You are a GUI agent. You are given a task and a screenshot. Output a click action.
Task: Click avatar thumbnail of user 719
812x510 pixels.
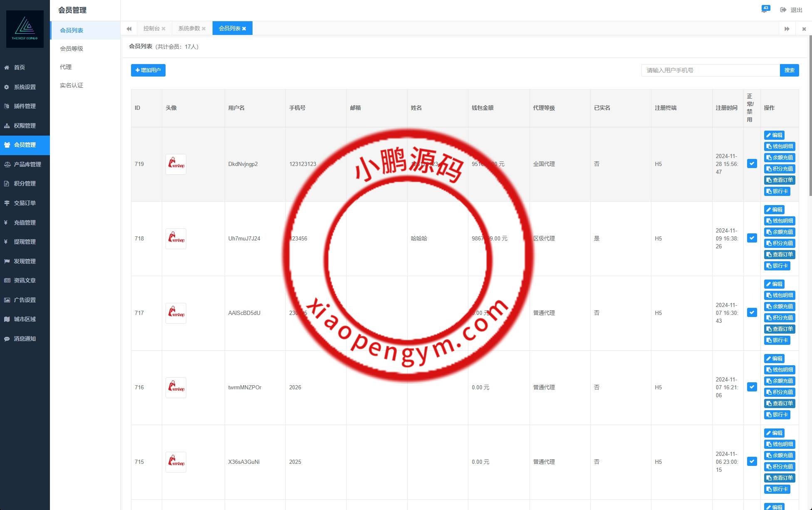pos(176,164)
